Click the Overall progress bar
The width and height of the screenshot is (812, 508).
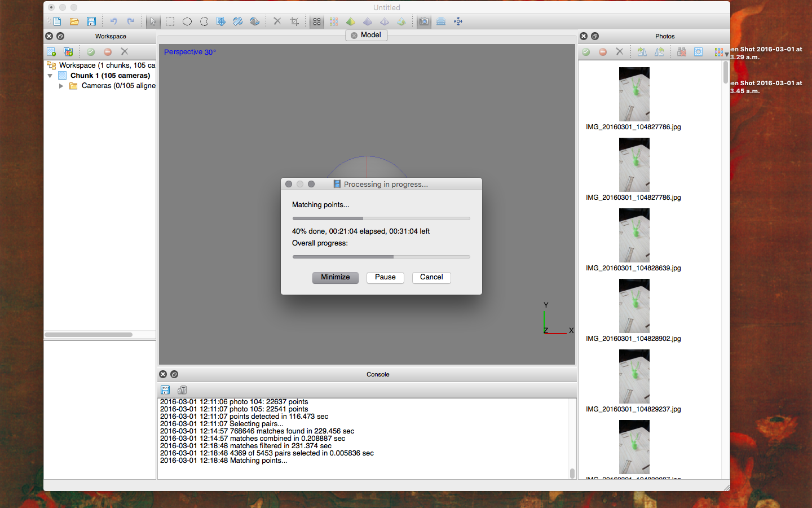(x=381, y=257)
